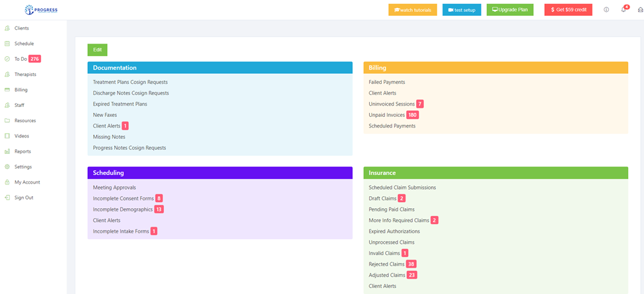This screenshot has height=294, width=644.
Task: Open the notifications bell icon
Action: tap(624, 10)
